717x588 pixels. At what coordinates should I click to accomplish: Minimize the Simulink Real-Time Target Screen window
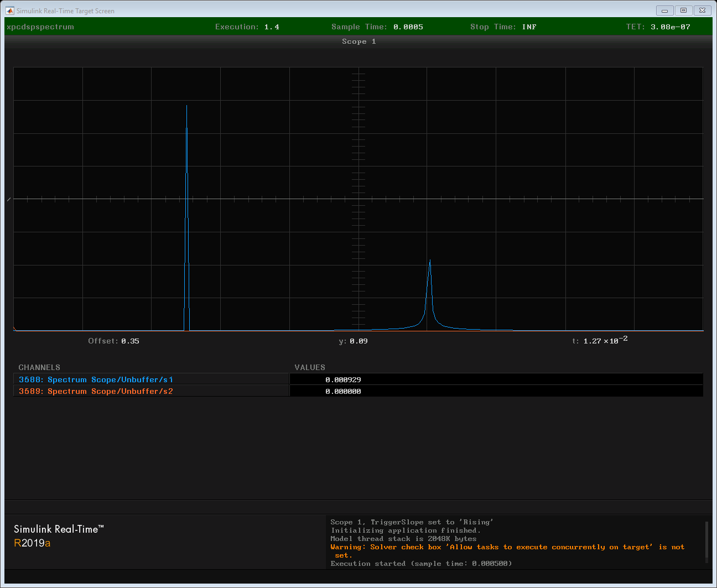(664, 11)
